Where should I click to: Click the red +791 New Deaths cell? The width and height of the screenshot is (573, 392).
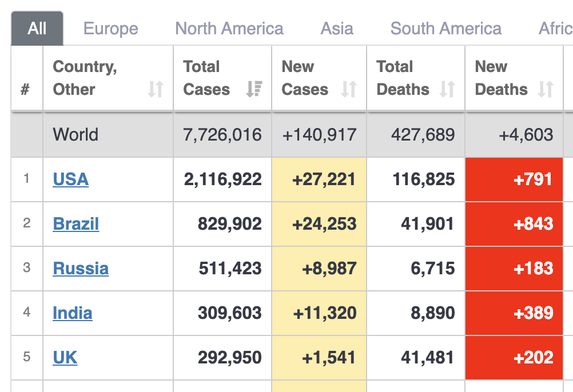coord(514,179)
